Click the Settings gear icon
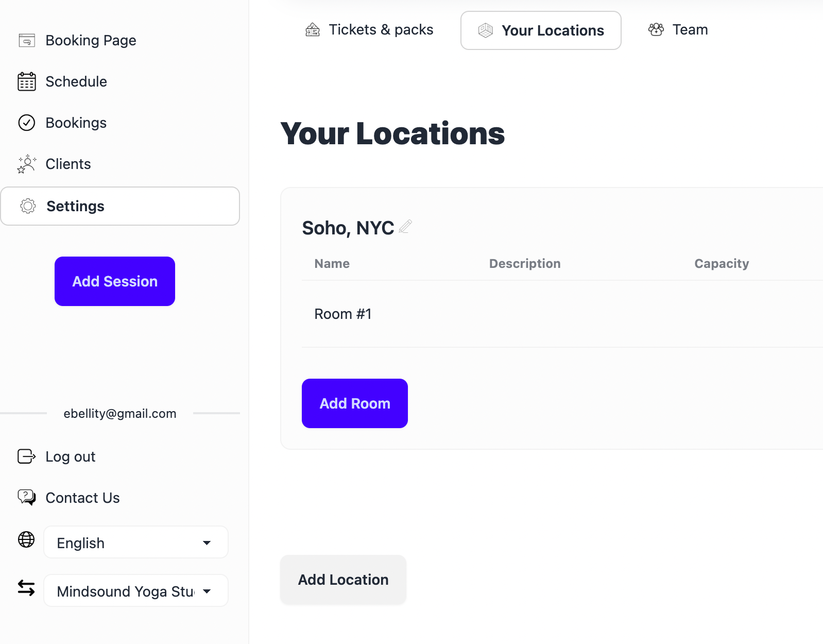The width and height of the screenshot is (823, 644). (28, 206)
